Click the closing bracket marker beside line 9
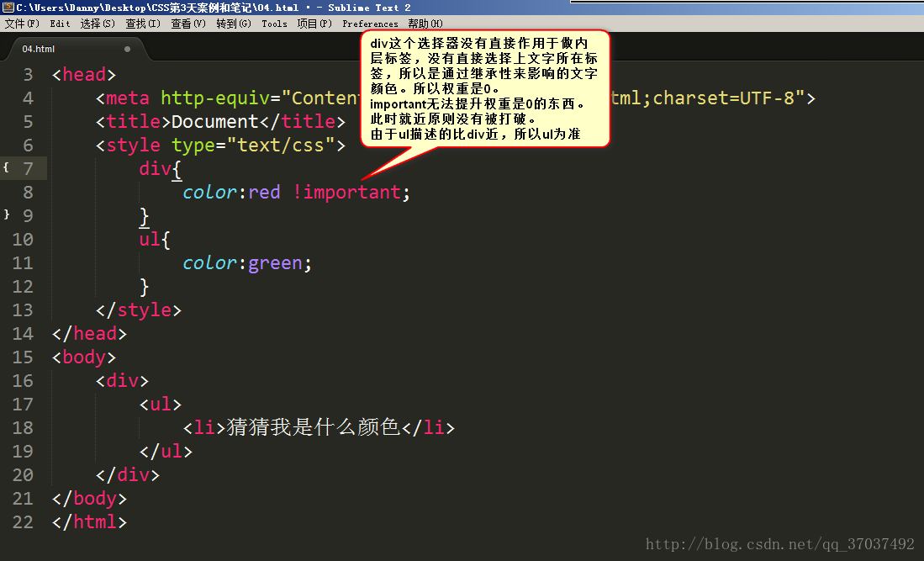 [7, 214]
